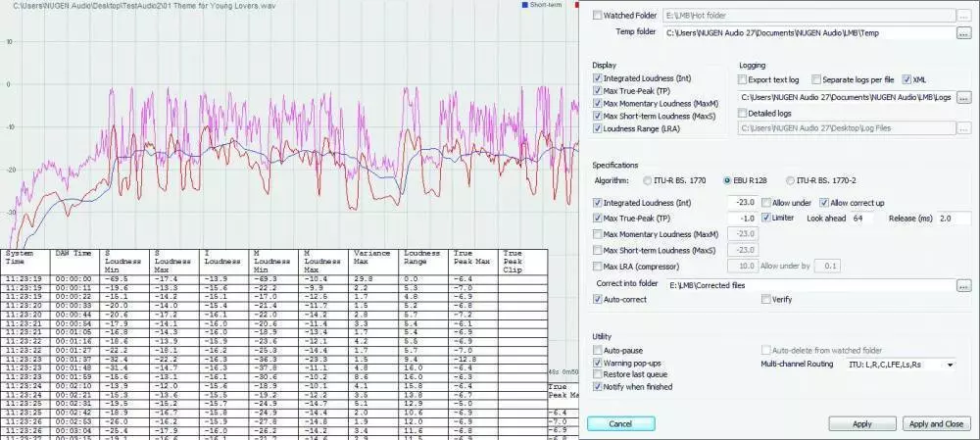
Task: Uncheck Notify when finished
Action: [x=598, y=387]
